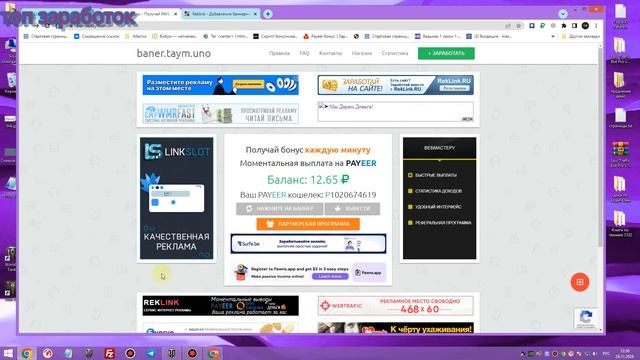Open the Партнерская программа orange button
The height and width of the screenshot is (360, 640).
(308, 224)
